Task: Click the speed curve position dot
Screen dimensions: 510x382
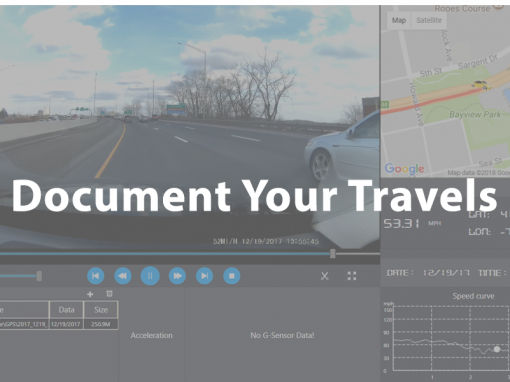Action: (497, 349)
